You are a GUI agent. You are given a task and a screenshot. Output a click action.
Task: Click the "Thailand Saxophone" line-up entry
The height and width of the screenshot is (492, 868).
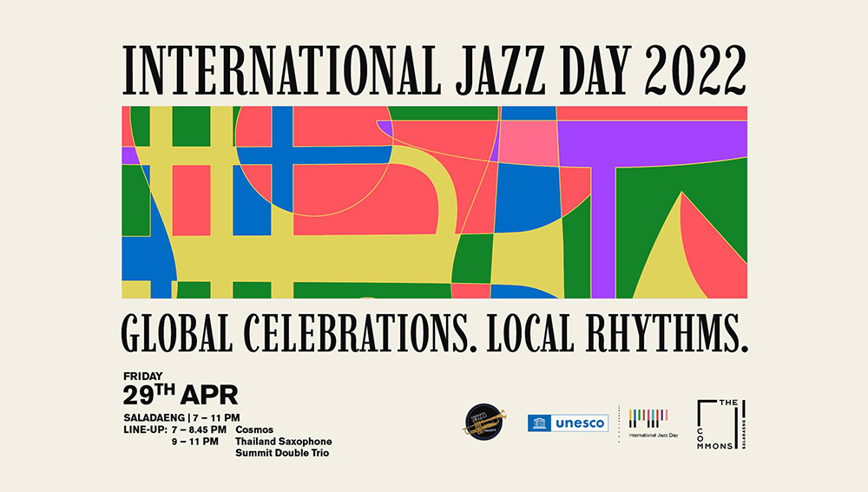point(283,442)
